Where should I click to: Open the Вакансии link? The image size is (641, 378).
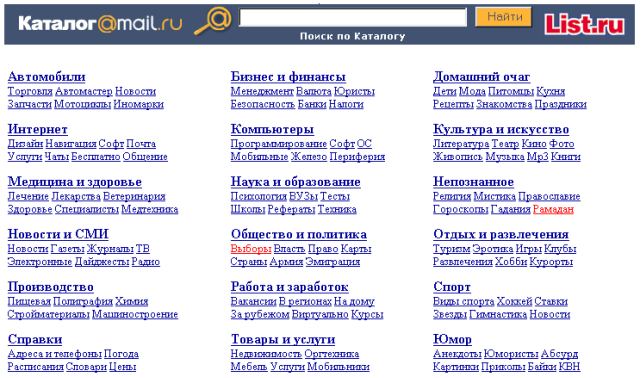click(x=253, y=301)
